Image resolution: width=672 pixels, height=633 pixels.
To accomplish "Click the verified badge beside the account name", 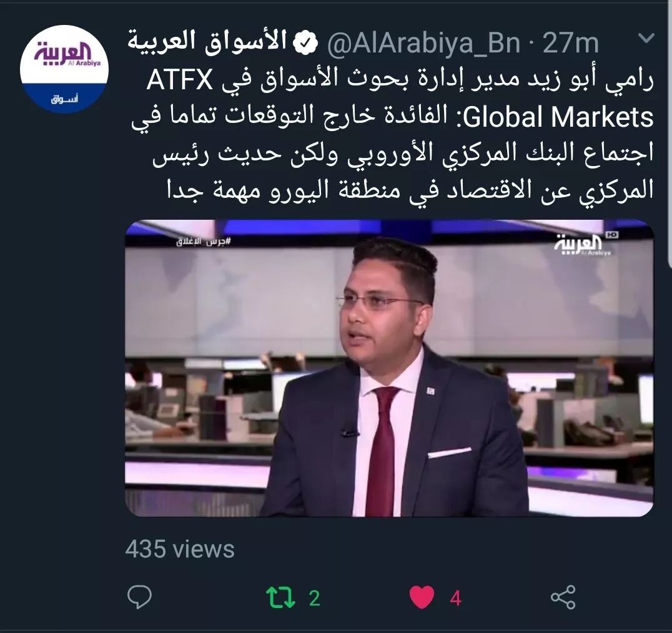I will (305, 43).
